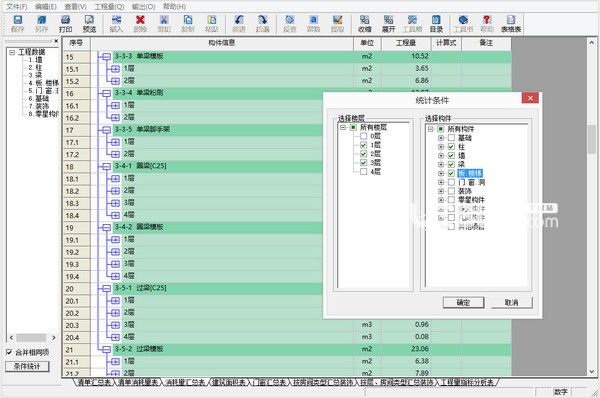This screenshot has height=398, width=600.
Task: Open the 文件(F) menu
Action: click(x=17, y=7)
